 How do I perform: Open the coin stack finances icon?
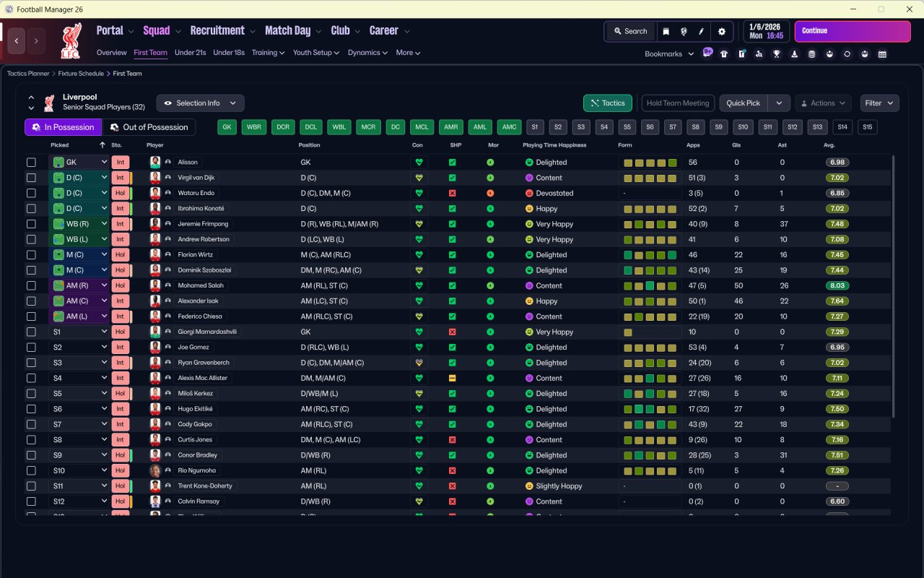click(812, 54)
